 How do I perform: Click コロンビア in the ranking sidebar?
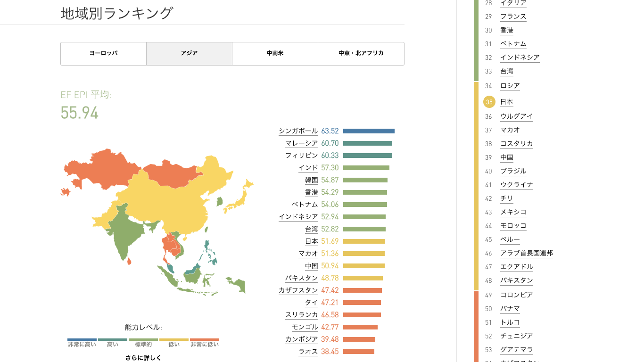click(517, 295)
